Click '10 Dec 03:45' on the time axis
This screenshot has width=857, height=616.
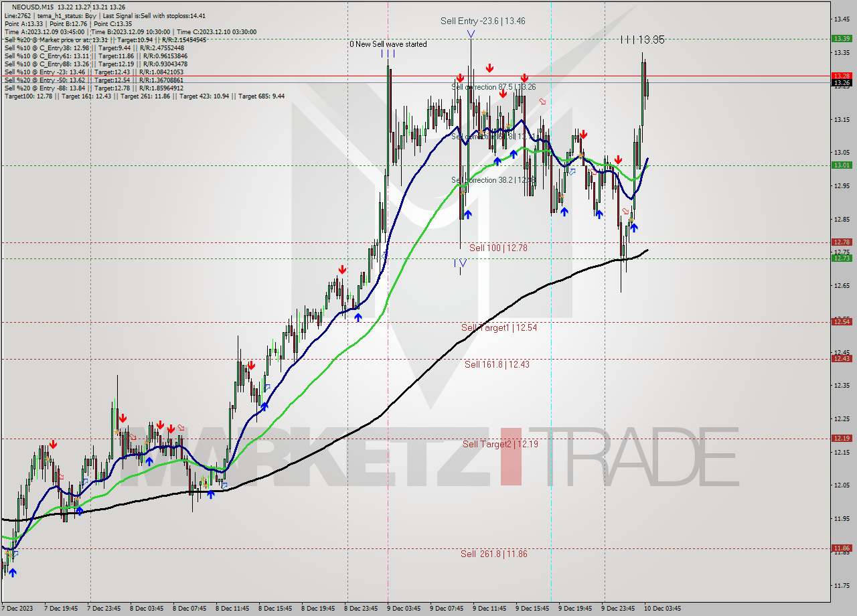click(x=661, y=609)
